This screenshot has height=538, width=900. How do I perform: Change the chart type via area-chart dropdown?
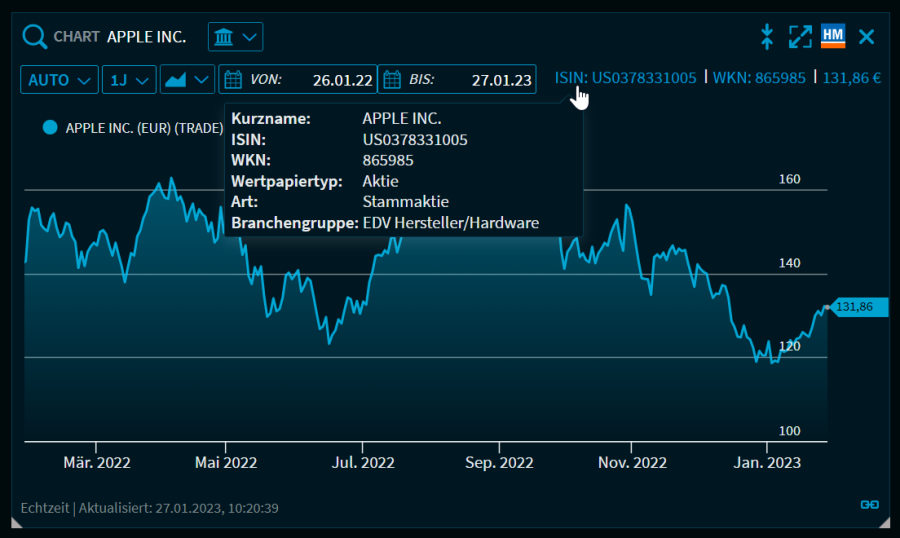(x=187, y=79)
